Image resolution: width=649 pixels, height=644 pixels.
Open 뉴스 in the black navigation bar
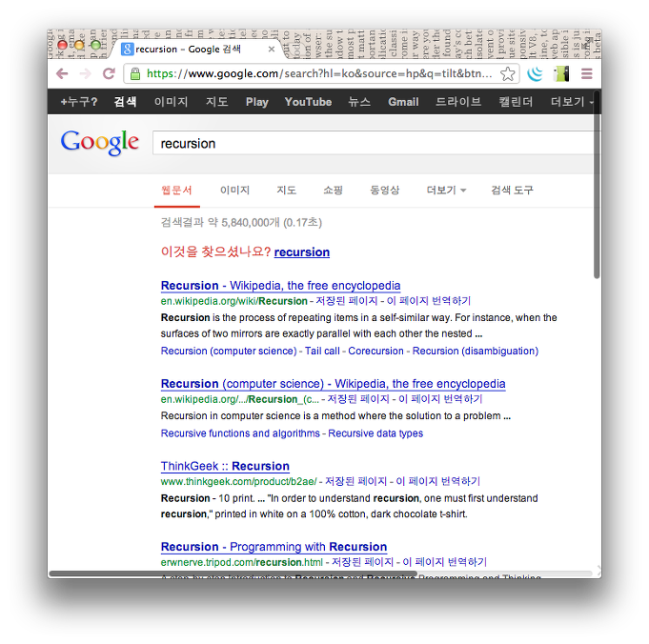click(x=359, y=102)
